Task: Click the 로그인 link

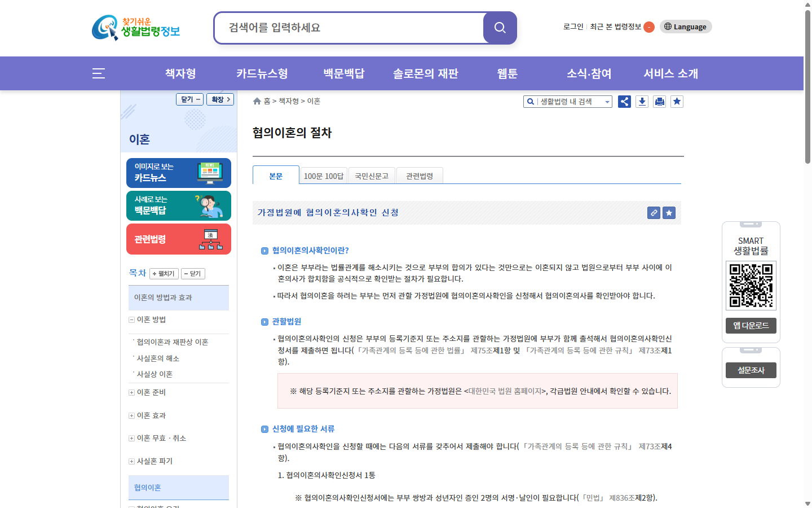Action: 573,27
